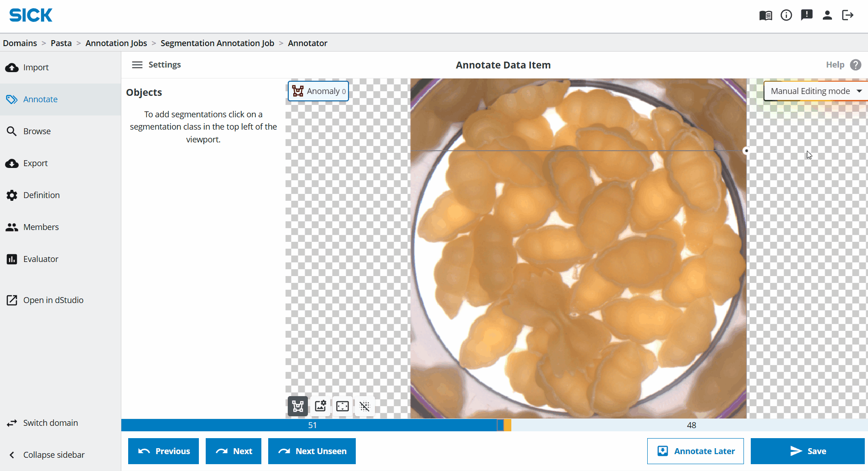Click the Help text label
Image resolution: width=868 pixels, height=471 pixels.
[835, 65]
